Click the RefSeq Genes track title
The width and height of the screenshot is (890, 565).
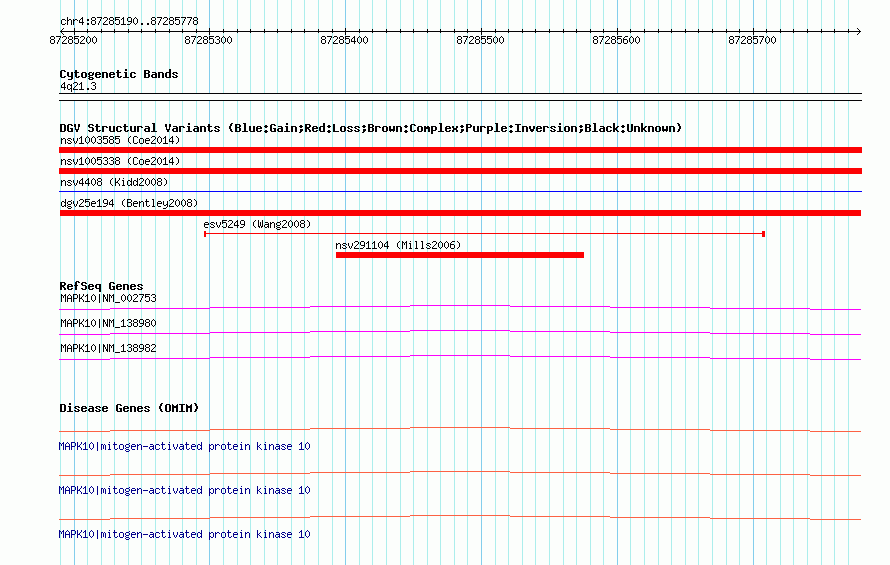coord(101,286)
